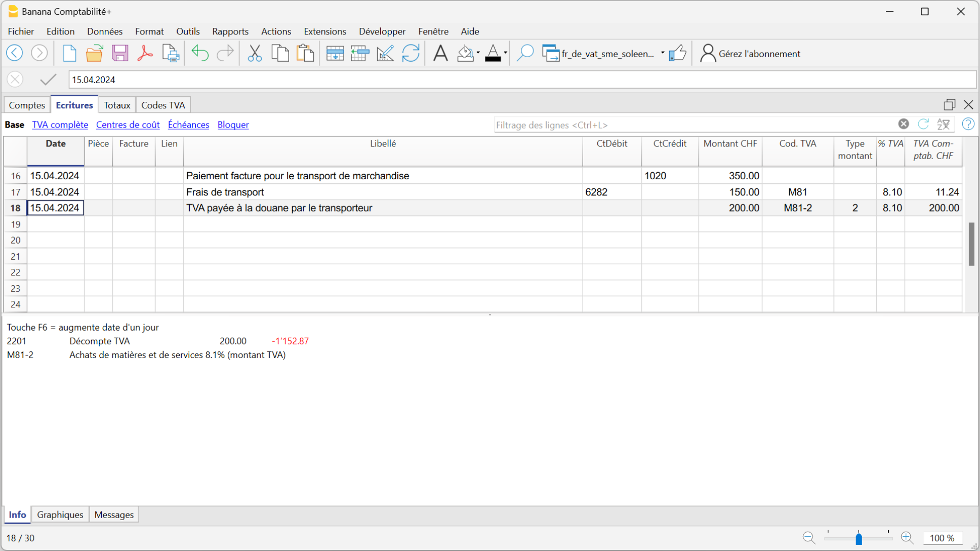This screenshot has width=980, height=551.
Task: Open folder icon in toolbar
Action: 94,53
